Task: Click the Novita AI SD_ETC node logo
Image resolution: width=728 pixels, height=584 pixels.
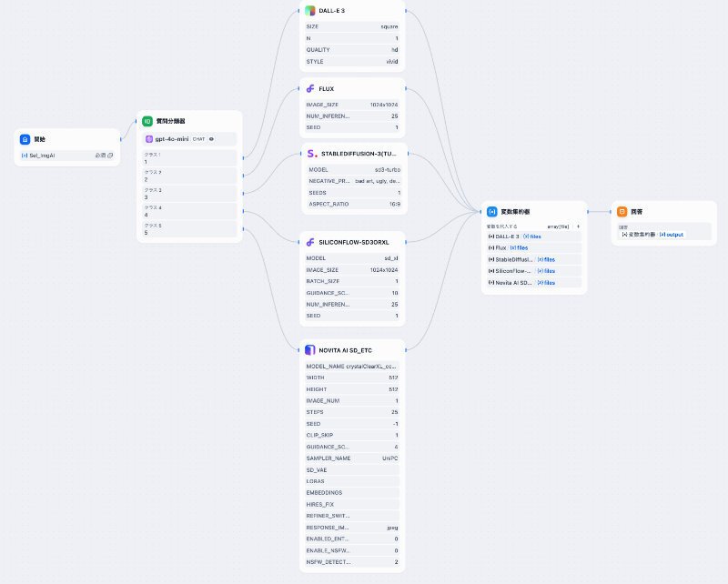Action: [x=310, y=350]
